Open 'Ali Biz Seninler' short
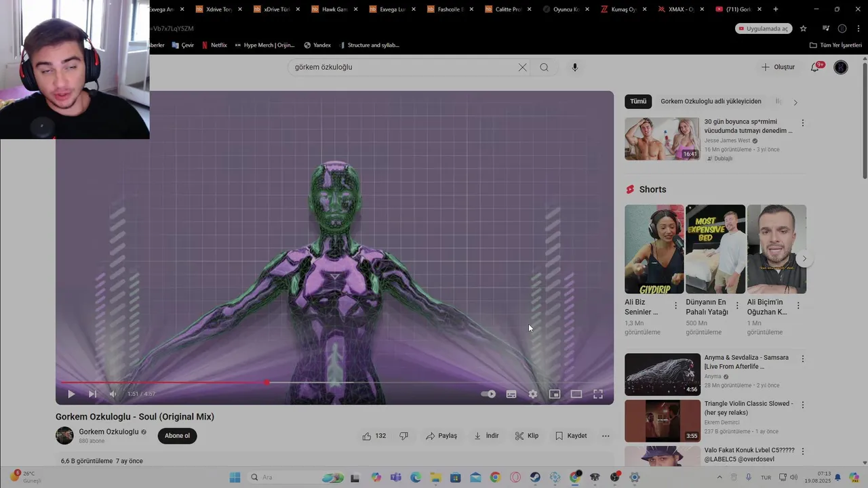Viewport: 868px width, 488px height. [x=654, y=249]
